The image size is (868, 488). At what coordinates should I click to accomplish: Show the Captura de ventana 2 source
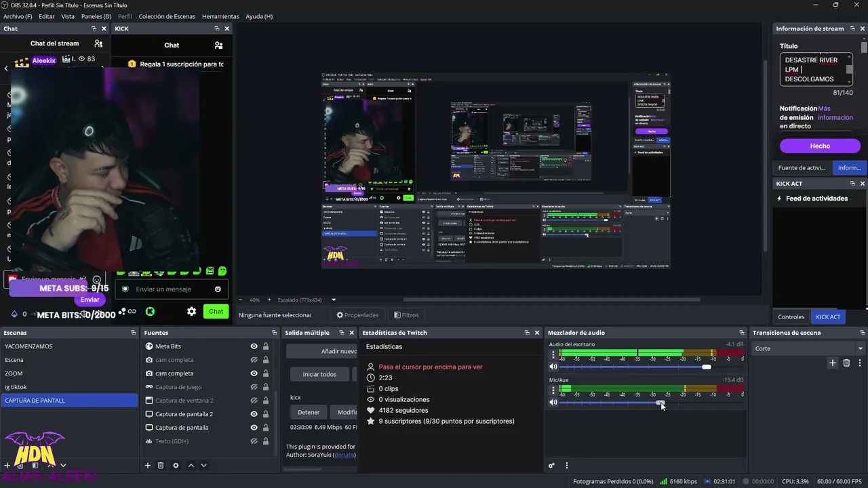point(254,401)
